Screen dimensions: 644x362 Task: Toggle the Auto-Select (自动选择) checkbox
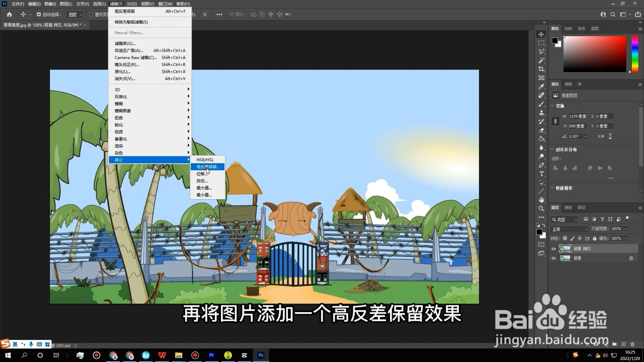pyautogui.click(x=39, y=14)
